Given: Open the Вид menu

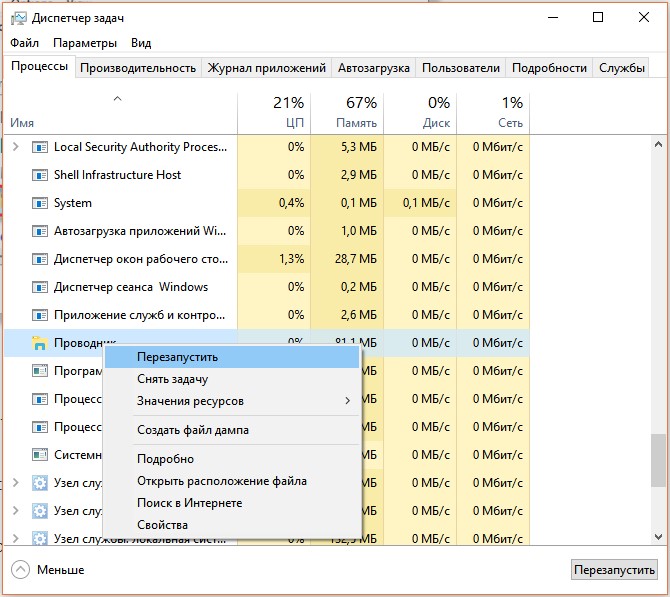Looking at the screenshot, I should click(x=141, y=43).
